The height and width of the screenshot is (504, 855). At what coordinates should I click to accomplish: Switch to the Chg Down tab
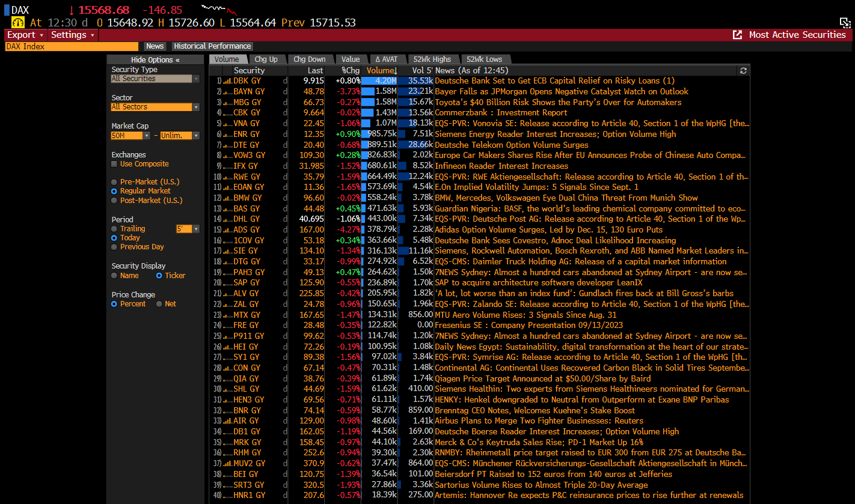click(310, 59)
